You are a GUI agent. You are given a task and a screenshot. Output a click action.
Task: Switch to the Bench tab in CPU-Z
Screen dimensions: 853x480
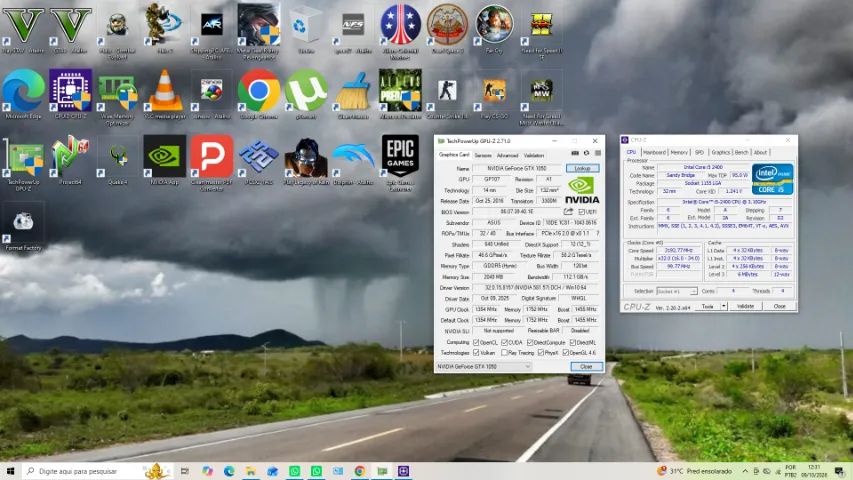click(741, 152)
